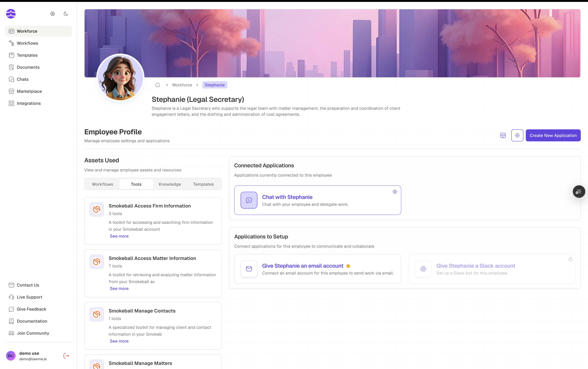Open settings gear on Chat with Stephanie card
Image resolution: width=588 pixels, height=369 pixels.
tap(395, 192)
